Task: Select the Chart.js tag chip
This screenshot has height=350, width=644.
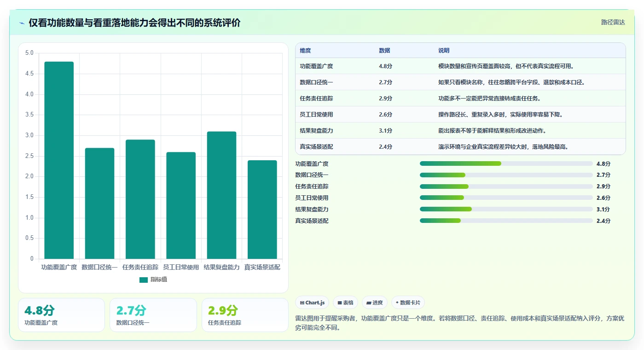Action: tap(312, 303)
